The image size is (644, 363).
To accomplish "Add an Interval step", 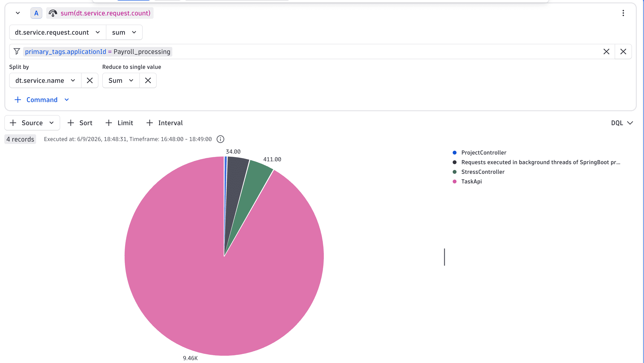I will [x=165, y=123].
